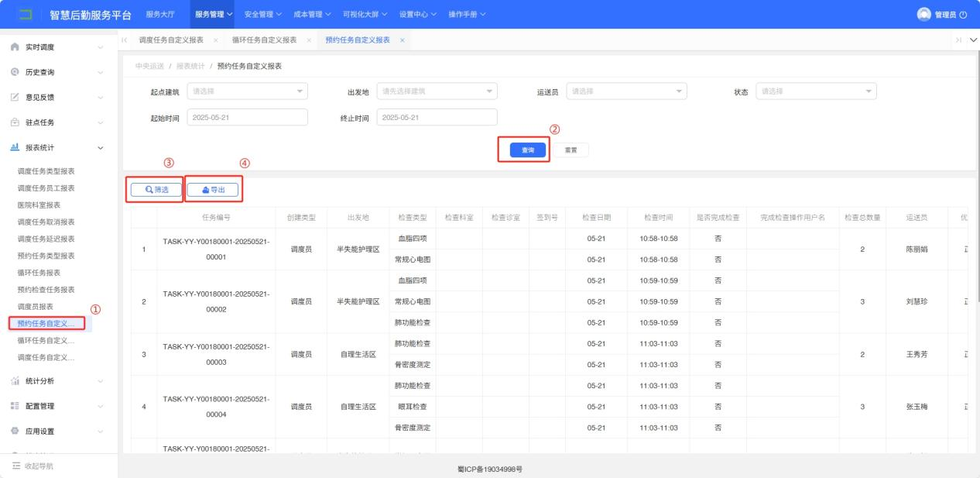This screenshot has width=980, height=478.
Task: Click the 任务编号 column header
Action: (x=216, y=218)
